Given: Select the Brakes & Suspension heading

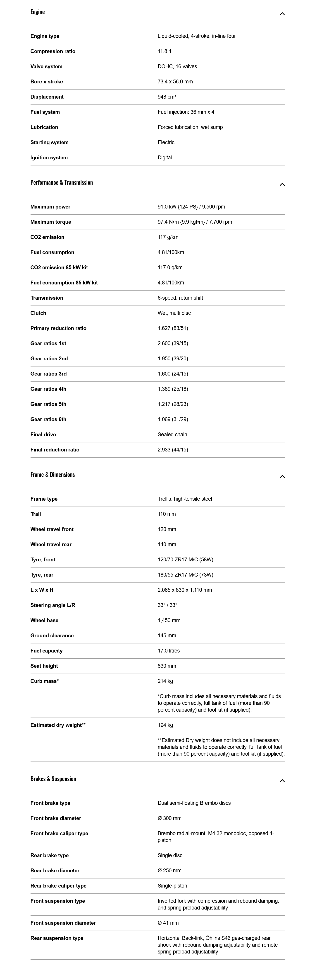Looking at the screenshot, I should [53, 779].
